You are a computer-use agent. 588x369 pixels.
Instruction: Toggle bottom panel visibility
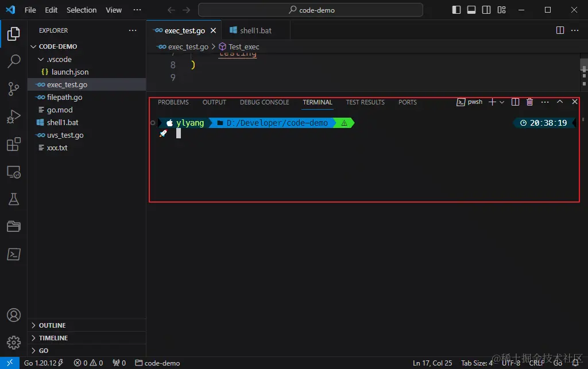[x=471, y=10]
